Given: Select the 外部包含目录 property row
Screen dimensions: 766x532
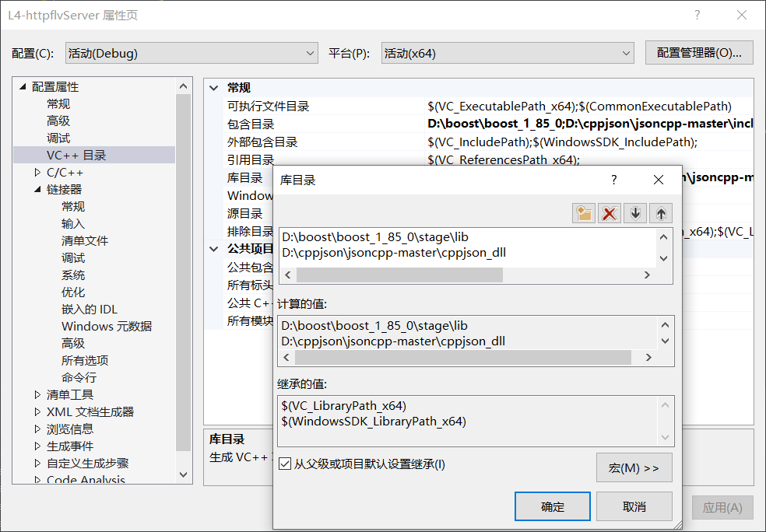Looking at the screenshot, I should (x=489, y=142).
